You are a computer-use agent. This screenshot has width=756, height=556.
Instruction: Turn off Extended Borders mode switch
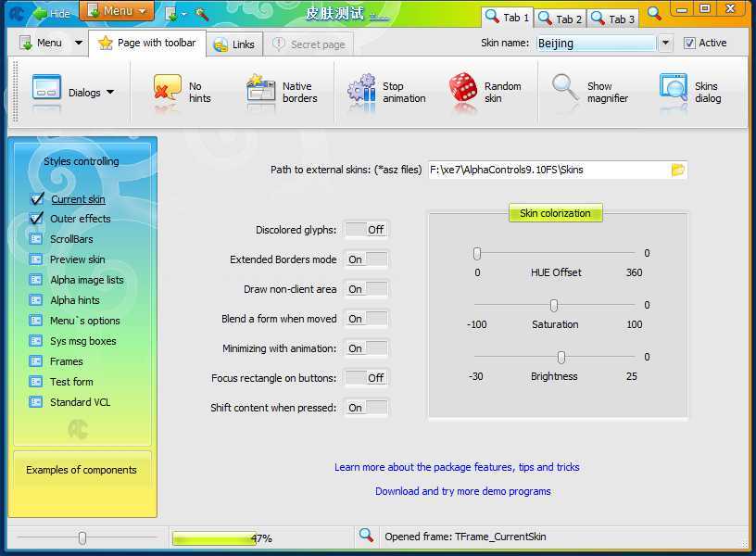[x=366, y=259]
